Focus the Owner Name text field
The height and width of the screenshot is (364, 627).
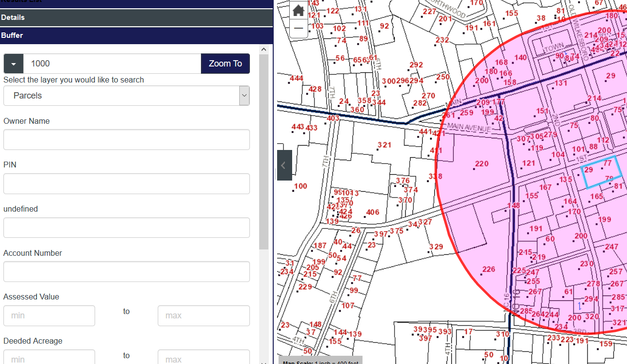point(127,140)
